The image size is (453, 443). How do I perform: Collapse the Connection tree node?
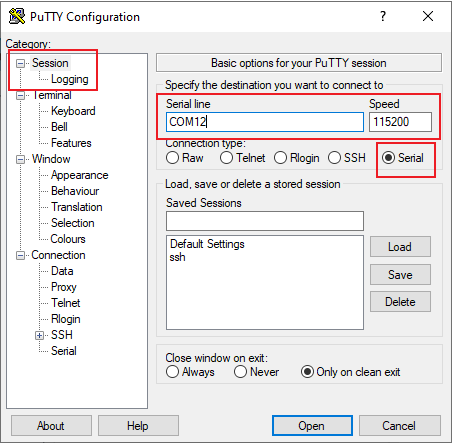click(21, 255)
